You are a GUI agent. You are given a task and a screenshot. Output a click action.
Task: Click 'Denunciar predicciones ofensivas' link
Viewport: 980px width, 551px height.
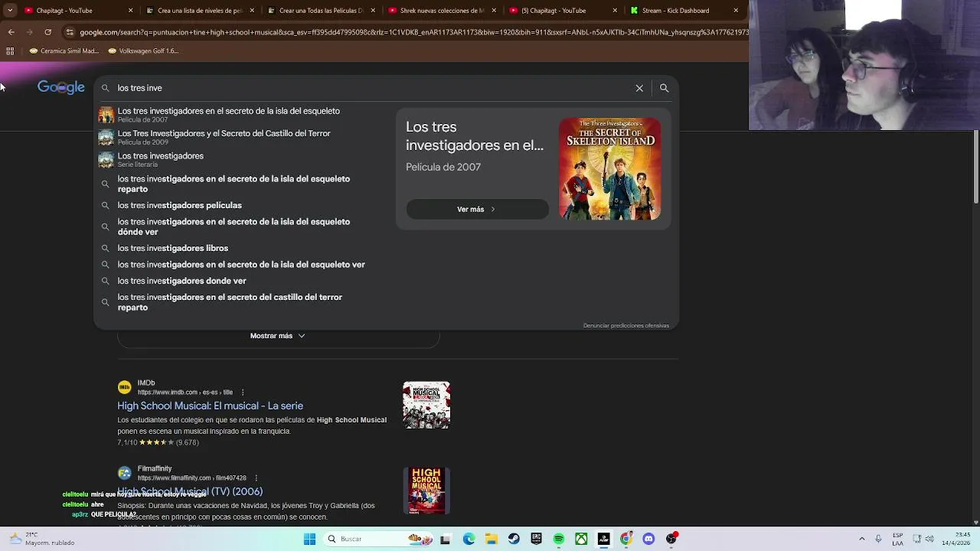[x=626, y=325]
